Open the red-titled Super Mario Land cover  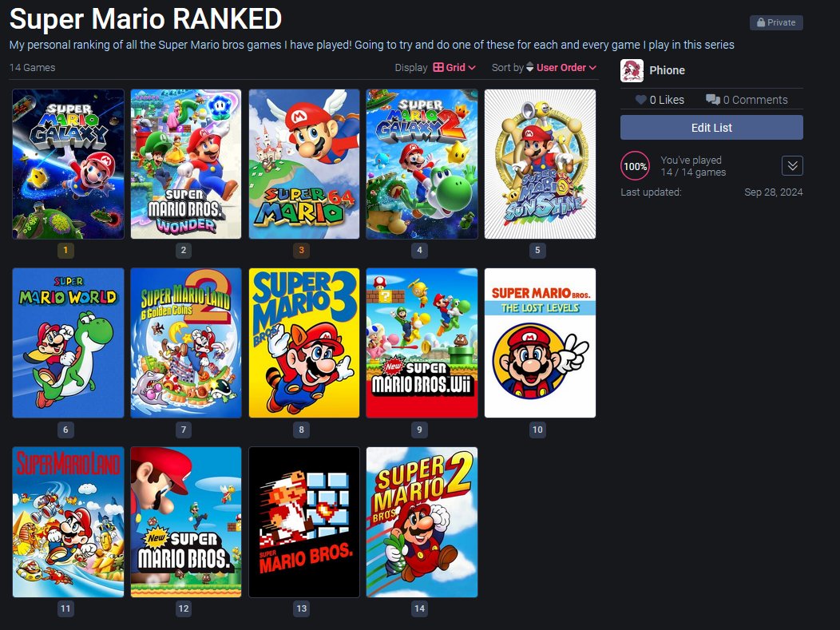click(68, 522)
